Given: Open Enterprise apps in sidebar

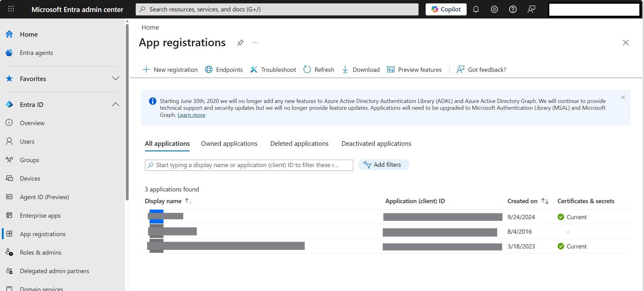Looking at the screenshot, I should pos(40,215).
